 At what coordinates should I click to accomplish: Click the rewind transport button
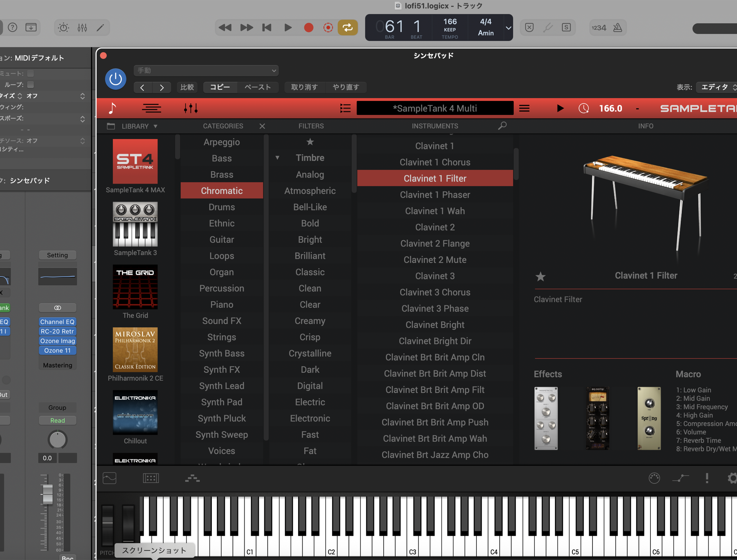(x=225, y=28)
